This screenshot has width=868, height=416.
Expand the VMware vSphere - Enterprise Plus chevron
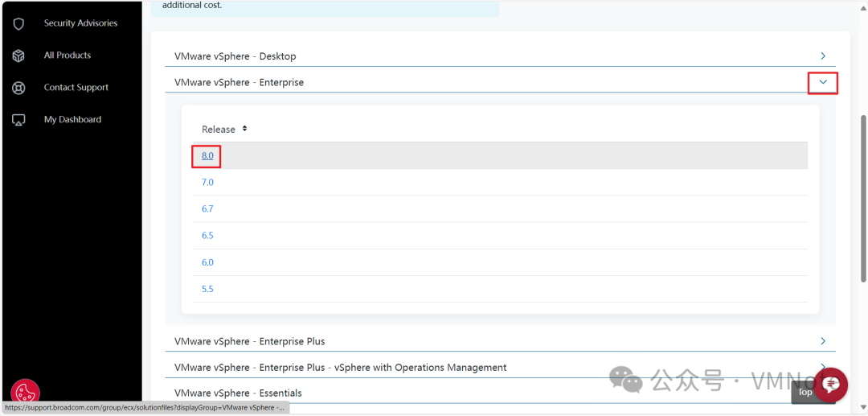pyautogui.click(x=823, y=340)
